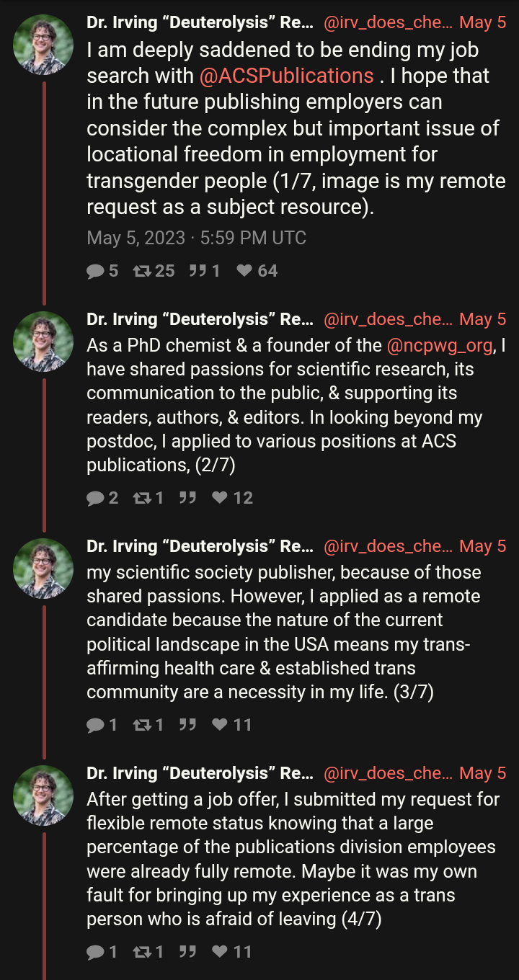Click the quote icon on the first tweet
The image size is (519, 980).
coord(197,271)
